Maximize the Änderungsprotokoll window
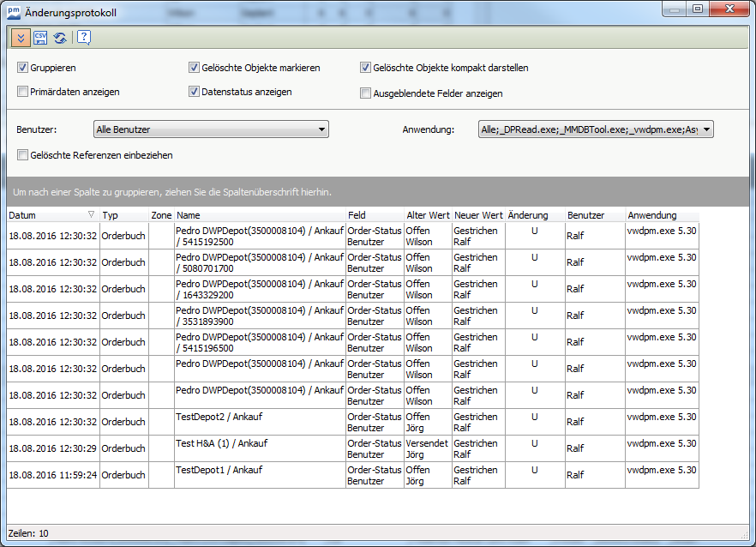756x547 pixels. [697, 9]
